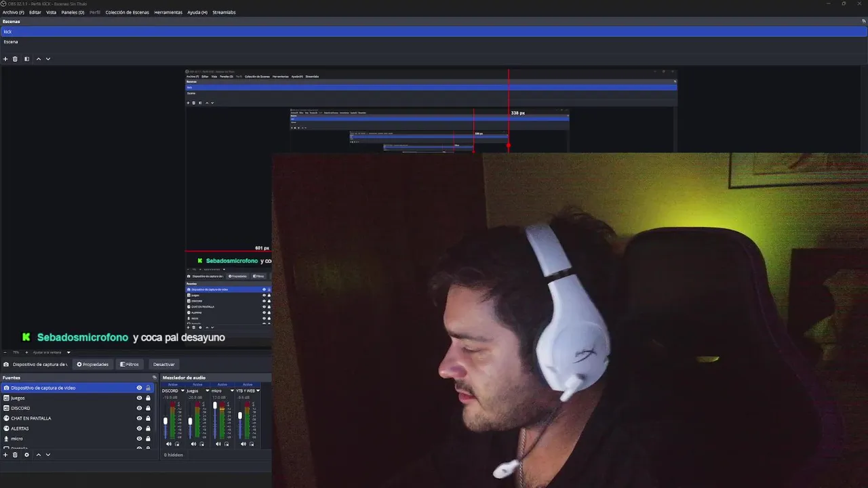The image size is (868, 488).
Task: Open scene filters icon in the Escenas toolbar
Action: 26,59
